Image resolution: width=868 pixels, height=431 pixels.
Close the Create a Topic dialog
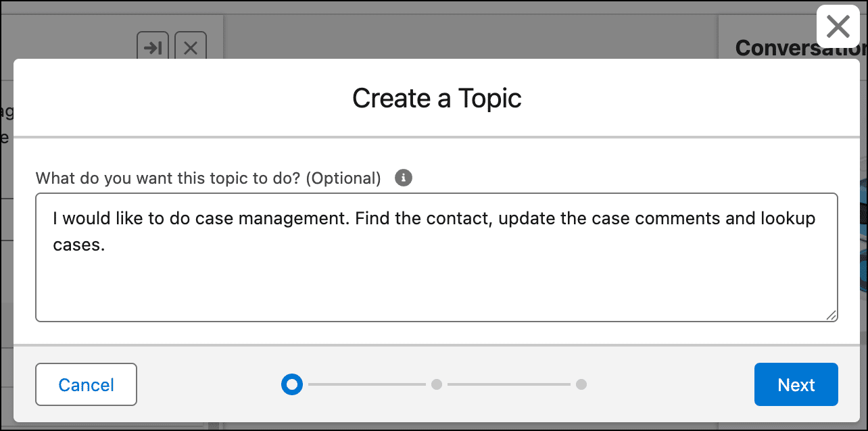pos(838,27)
